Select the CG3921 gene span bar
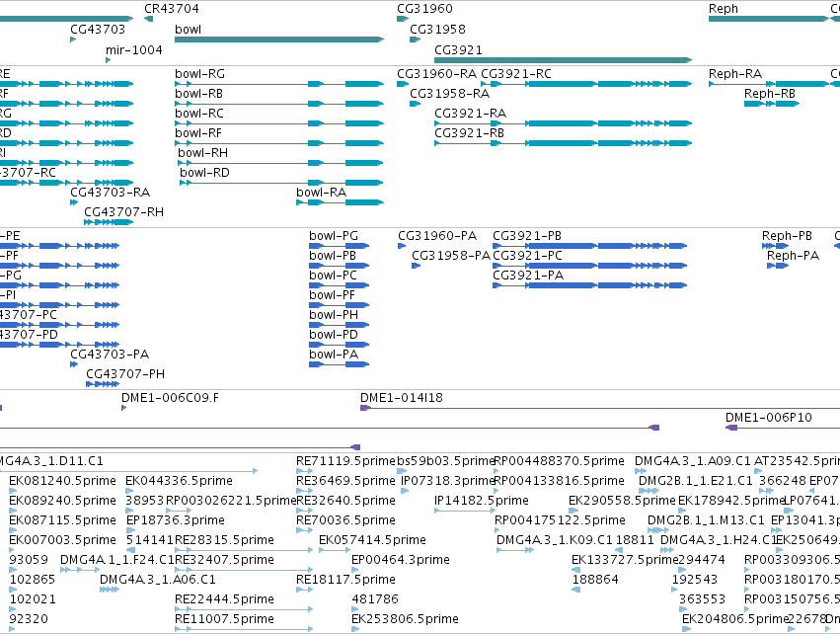This screenshot has height=634, width=840. click(563, 60)
